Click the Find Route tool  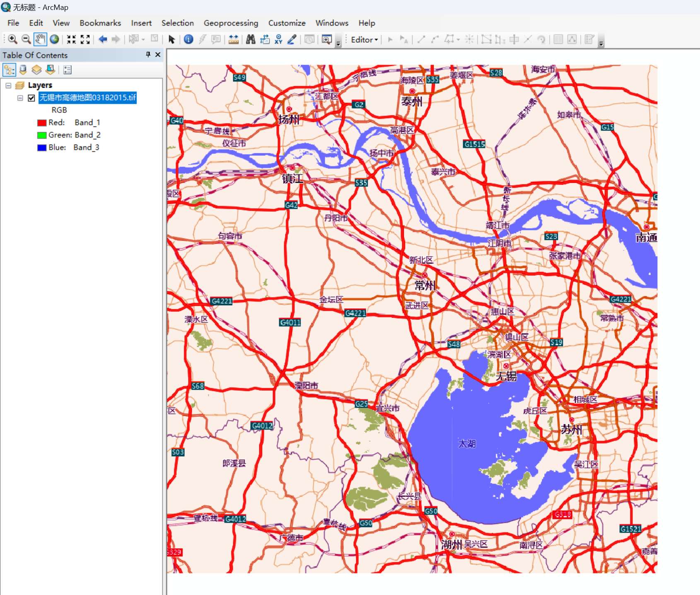pyautogui.click(x=265, y=39)
